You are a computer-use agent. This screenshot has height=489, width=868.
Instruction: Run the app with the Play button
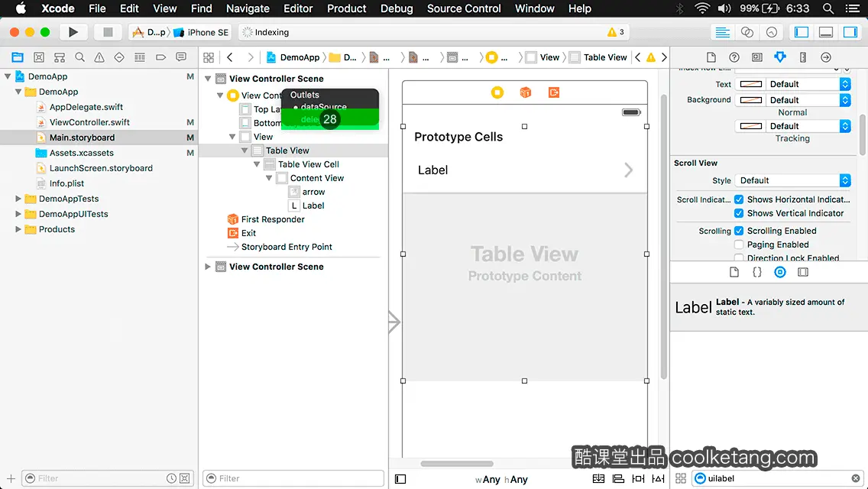click(73, 32)
